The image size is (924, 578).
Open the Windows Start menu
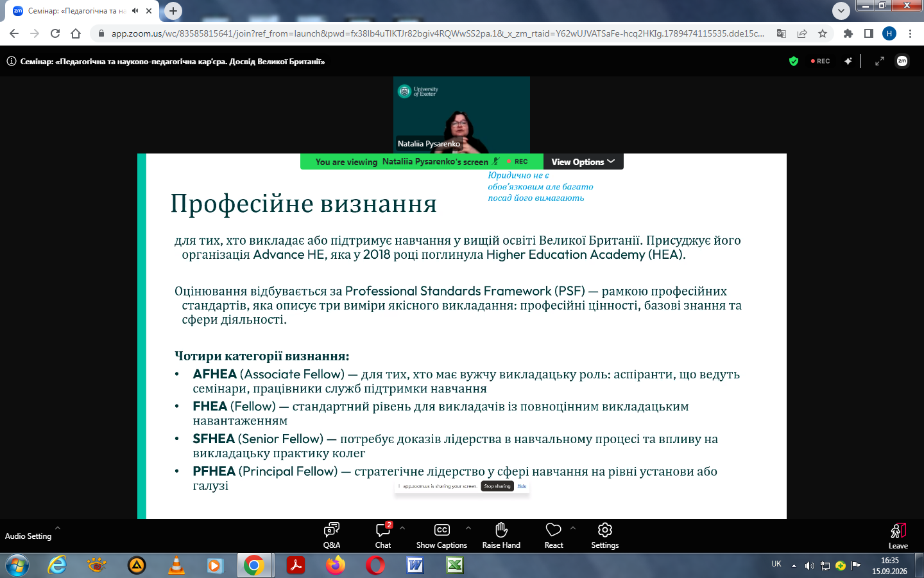tap(17, 565)
